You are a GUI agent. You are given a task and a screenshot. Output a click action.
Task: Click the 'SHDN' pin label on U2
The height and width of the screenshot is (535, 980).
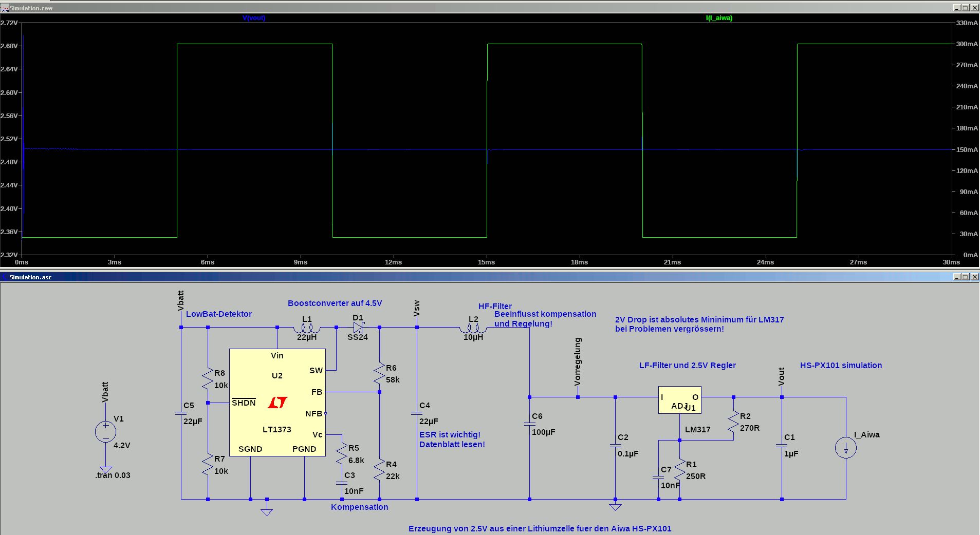[244, 403]
